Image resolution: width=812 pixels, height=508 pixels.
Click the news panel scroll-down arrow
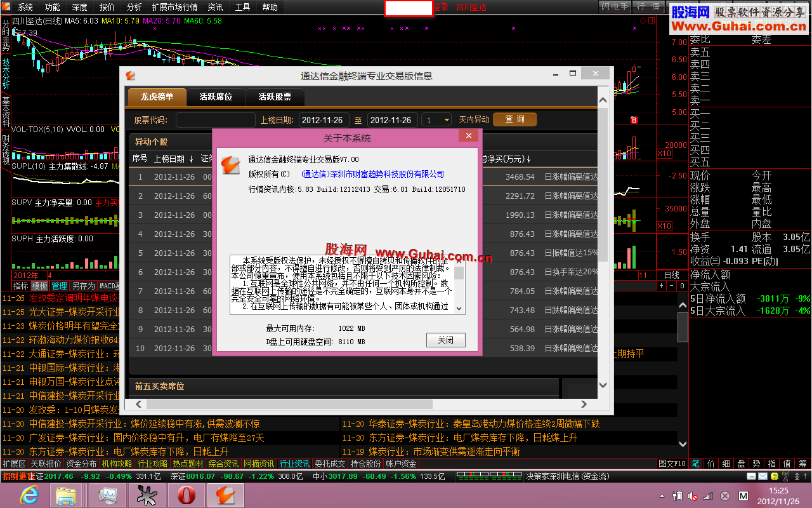tap(683, 444)
